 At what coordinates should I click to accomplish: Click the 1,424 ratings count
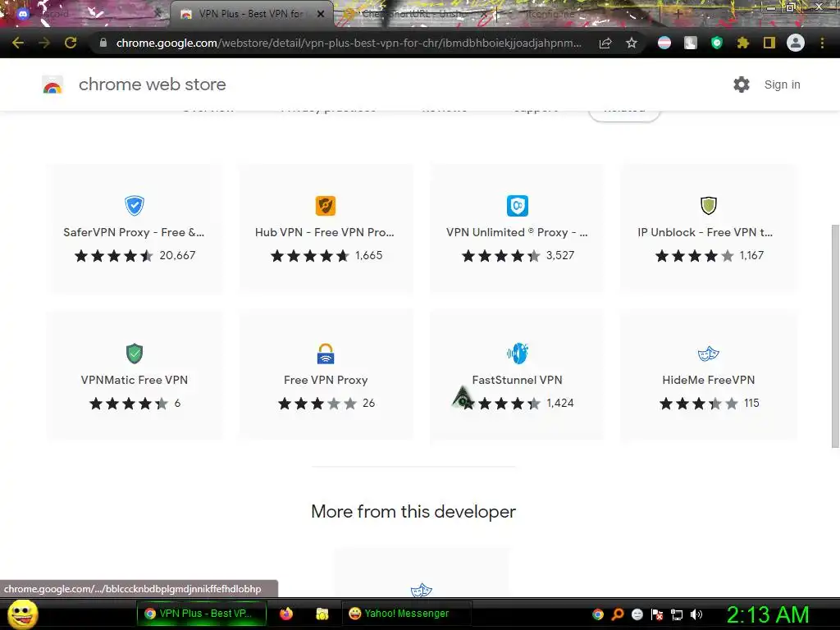[x=560, y=404]
